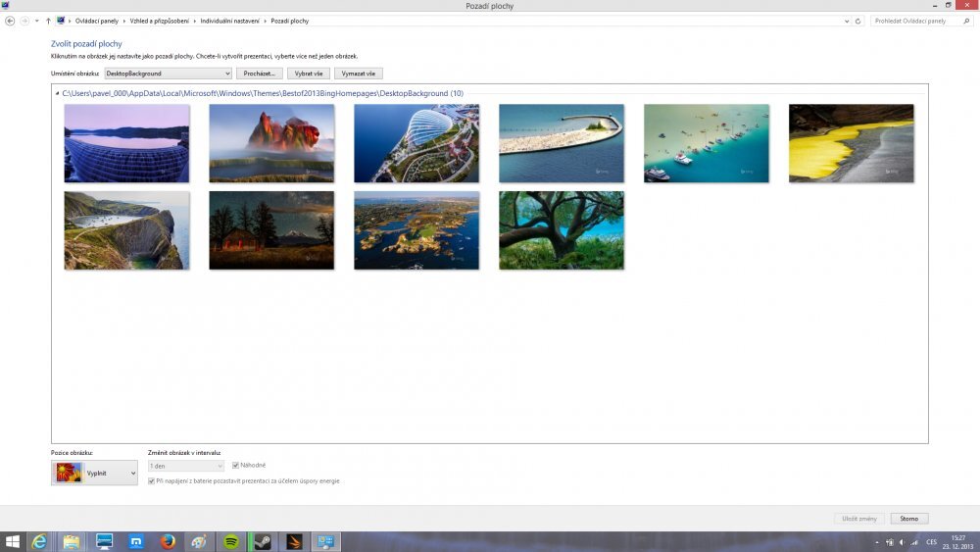Click 'Pozadí plochy' breadcrumb
Image resolution: width=980 pixels, height=552 pixels.
click(x=289, y=21)
